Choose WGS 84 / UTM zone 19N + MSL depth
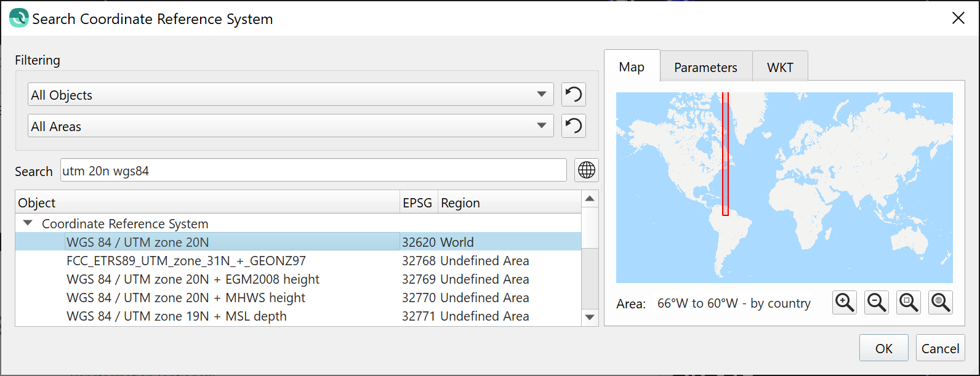980x376 pixels. pos(177,316)
